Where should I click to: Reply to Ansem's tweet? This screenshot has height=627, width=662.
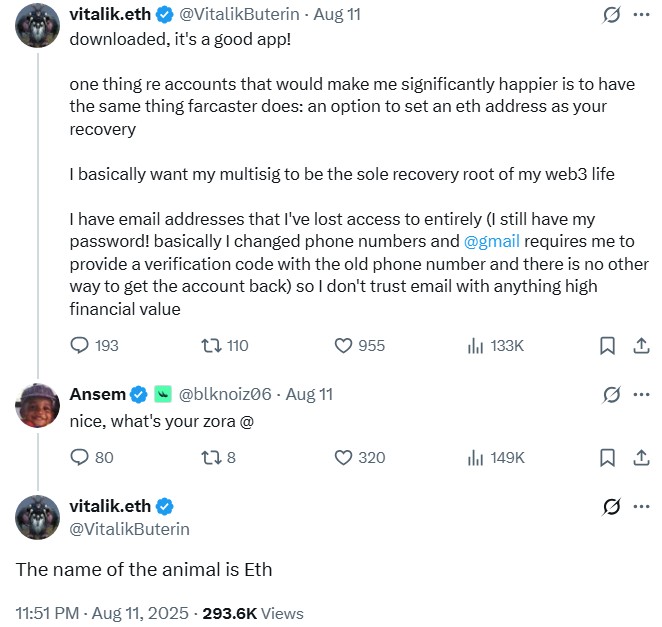[x=81, y=457]
